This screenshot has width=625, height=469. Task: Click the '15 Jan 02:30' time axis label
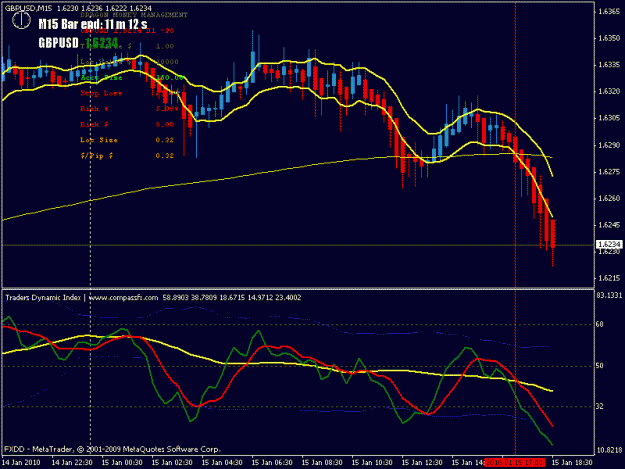pyautogui.click(x=172, y=463)
